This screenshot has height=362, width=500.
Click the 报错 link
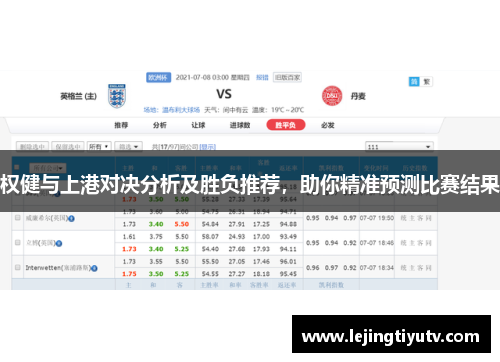click(x=262, y=78)
